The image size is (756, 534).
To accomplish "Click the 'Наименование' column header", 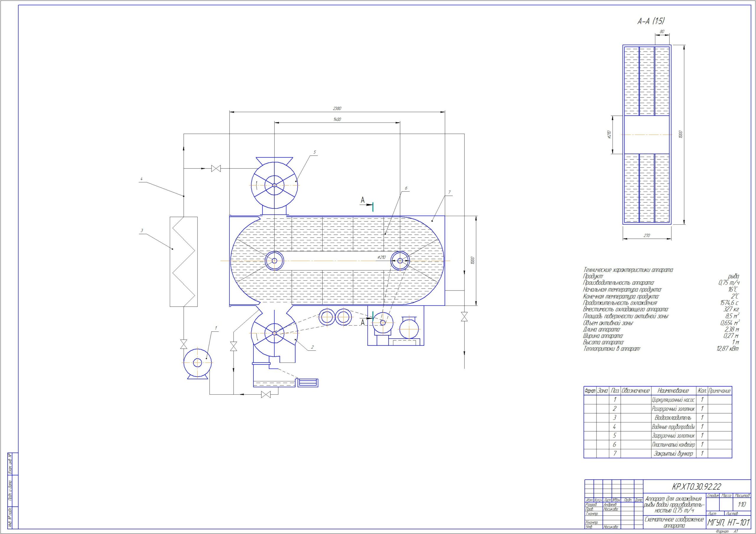I will click(673, 391).
